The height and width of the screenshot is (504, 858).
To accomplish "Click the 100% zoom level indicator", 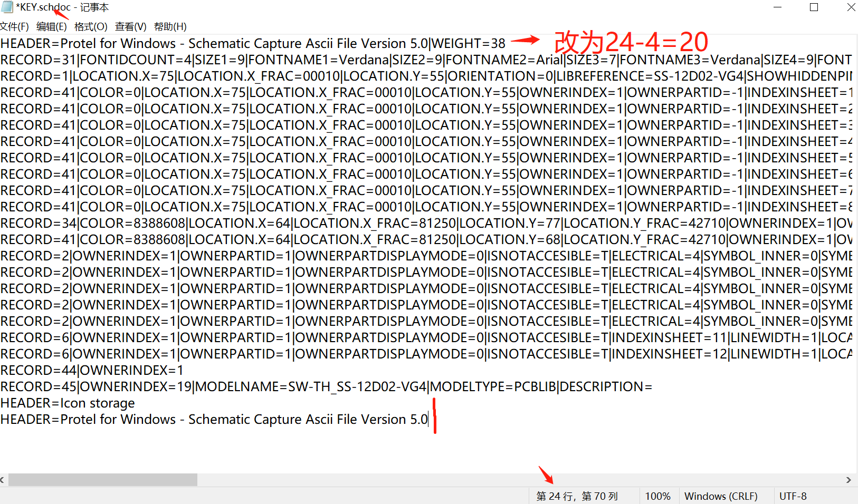I will pos(658,496).
